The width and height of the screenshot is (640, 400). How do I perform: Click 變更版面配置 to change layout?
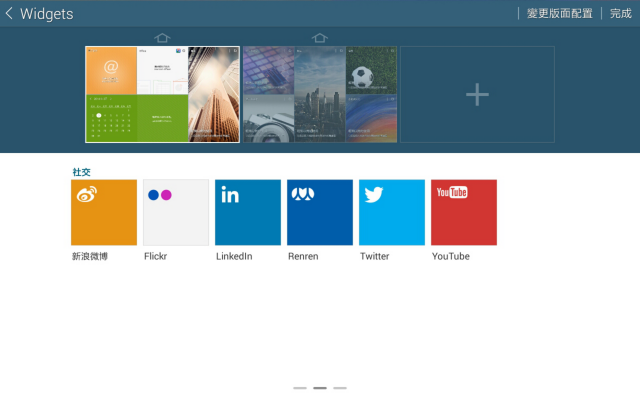560,13
